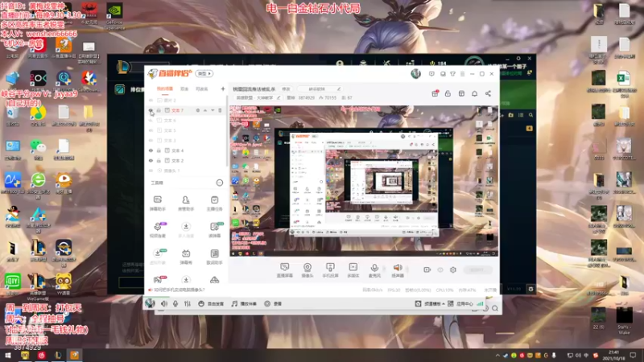
Task: Open 应用中心 in the YY bar
Action: click(x=460, y=304)
